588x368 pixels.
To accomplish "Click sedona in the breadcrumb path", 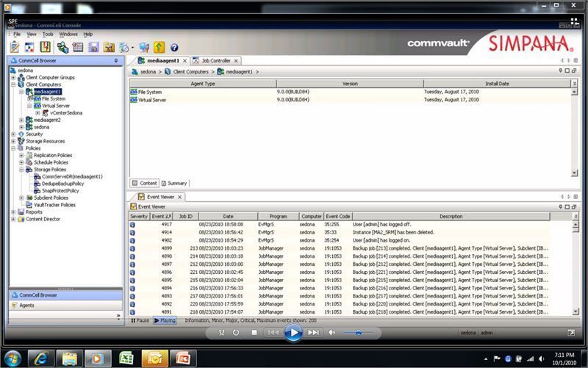I will (x=148, y=72).
